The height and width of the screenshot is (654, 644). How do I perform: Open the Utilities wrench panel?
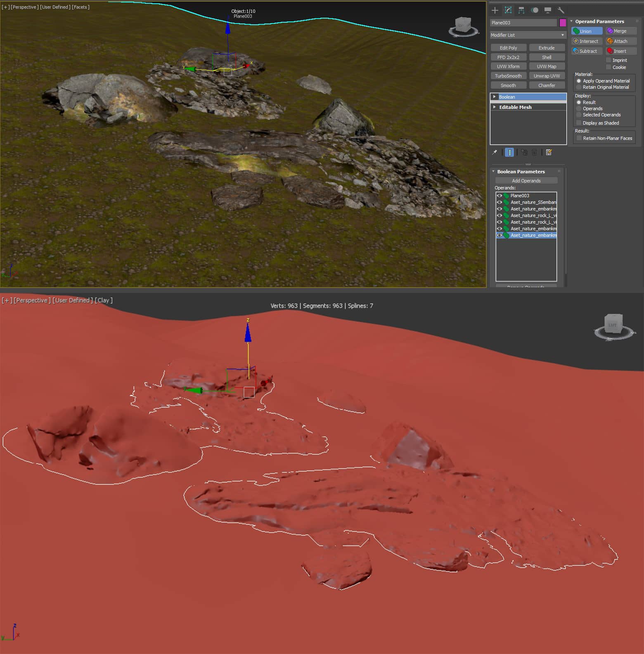click(x=561, y=10)
